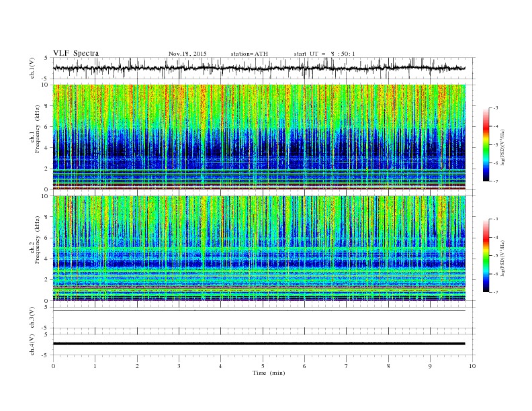Click the thick ch.4 voltage trace

tap(259, 344)
